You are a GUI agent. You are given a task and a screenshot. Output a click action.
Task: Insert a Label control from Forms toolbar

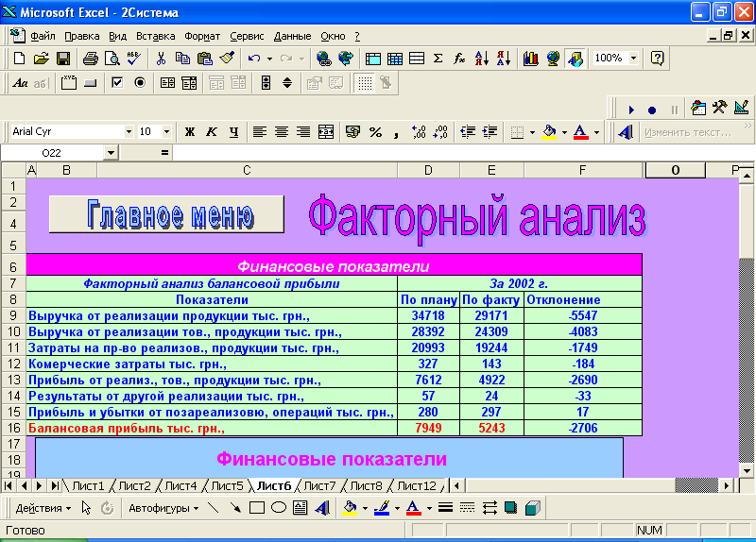pyautogui.click(x=20, y=83)
